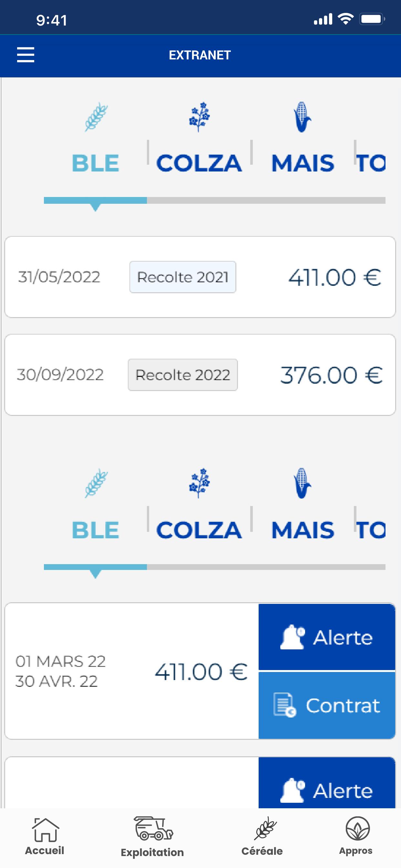
Task: Tap the wheat icon above top BLE
Action: (x=96, y=117)
